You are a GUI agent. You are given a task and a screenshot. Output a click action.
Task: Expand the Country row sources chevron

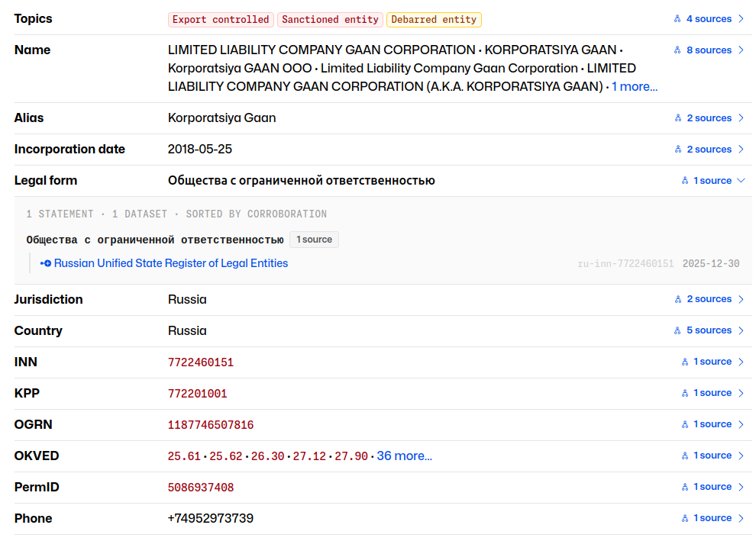[741, 330]
